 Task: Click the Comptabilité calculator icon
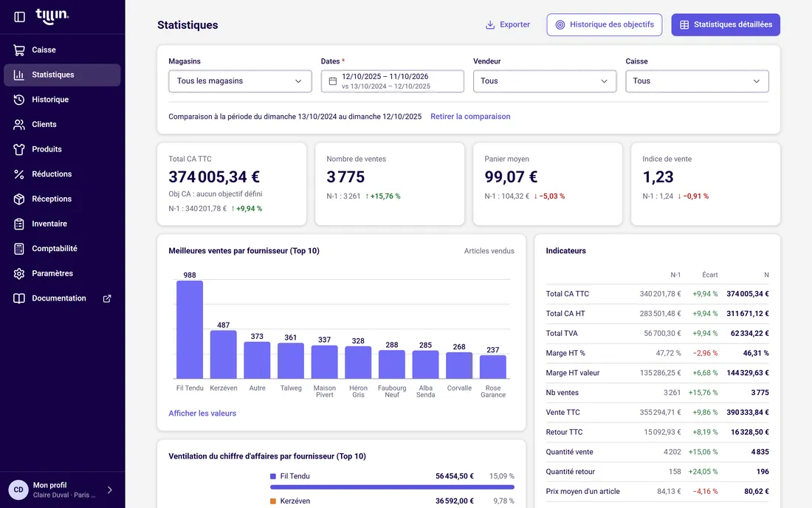click(19, 249)
